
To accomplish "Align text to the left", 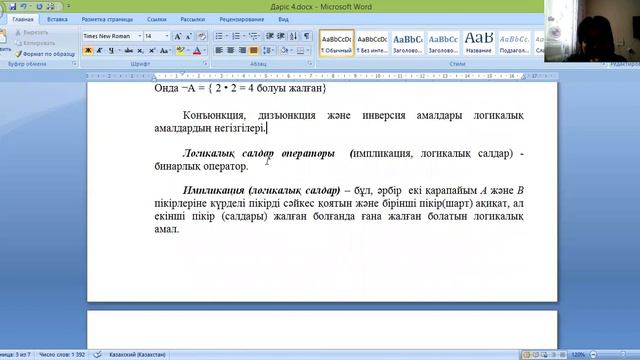I will 219,51.
